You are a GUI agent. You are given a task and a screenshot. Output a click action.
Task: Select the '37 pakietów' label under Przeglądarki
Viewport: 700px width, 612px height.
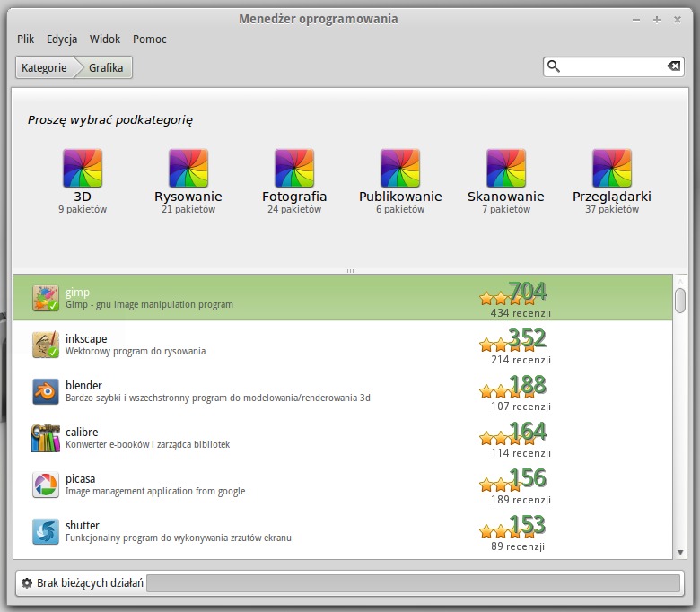coord(612,209)
